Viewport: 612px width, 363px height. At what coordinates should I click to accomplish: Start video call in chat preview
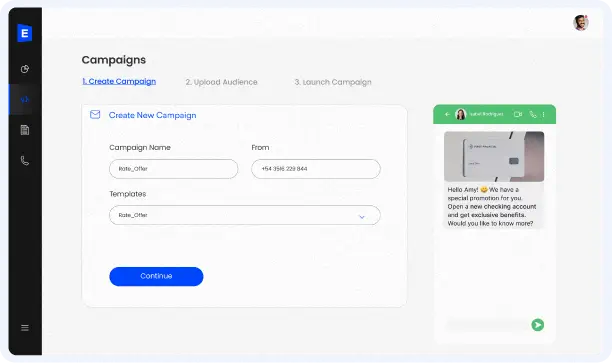pos(518,114)
